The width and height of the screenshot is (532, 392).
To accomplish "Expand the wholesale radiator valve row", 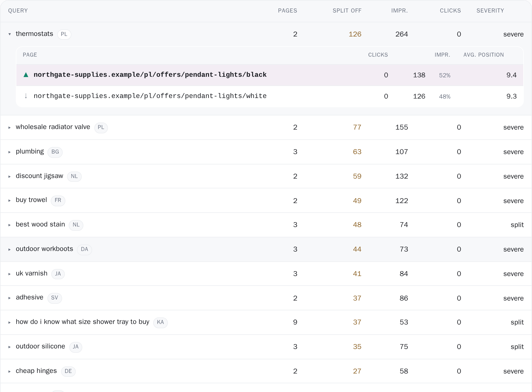I will pos(10,127).
